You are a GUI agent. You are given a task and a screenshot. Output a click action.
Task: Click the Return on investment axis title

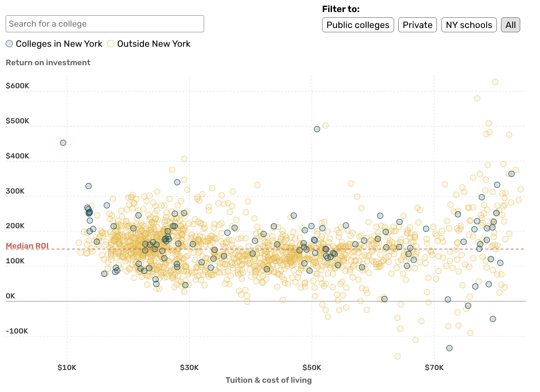point(48,62)
